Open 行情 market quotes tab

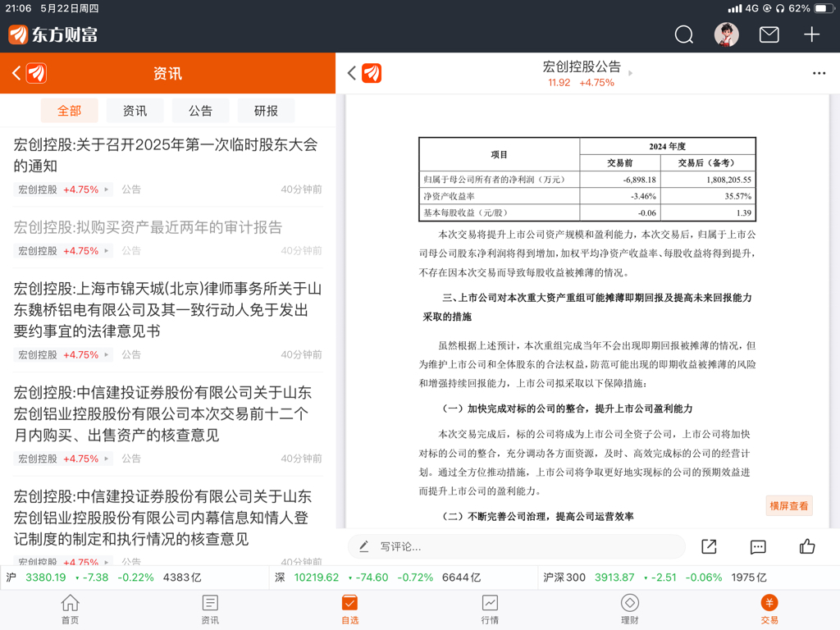pyautogui.click(x=490, y=609)
